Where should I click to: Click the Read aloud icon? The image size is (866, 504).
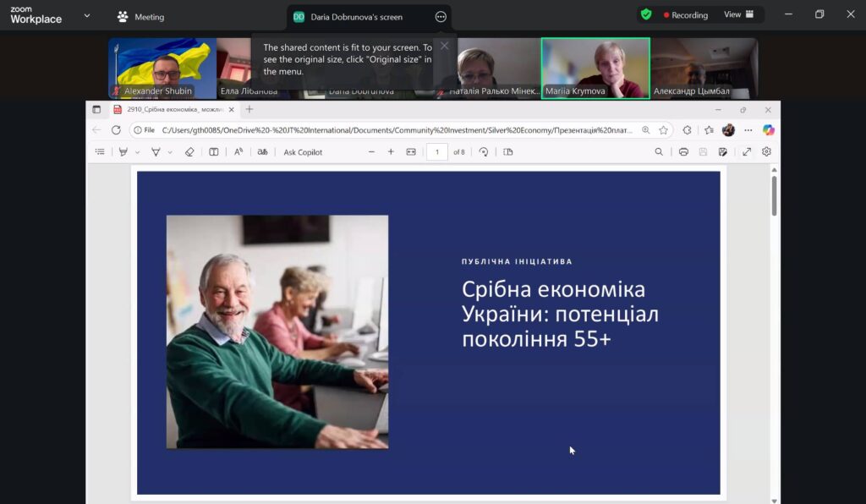(x=238, y=152)
